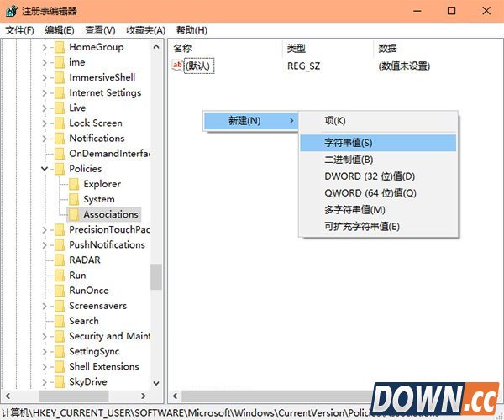The image size is (504, 420).
Task: Click the ime folder icon
Action: coord(60,62)
